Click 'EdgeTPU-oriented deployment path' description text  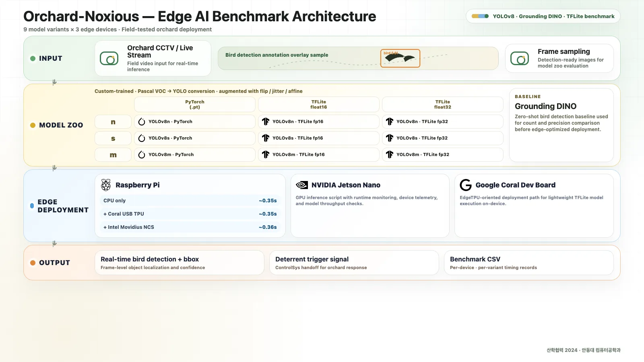click(x=531, y=200)
